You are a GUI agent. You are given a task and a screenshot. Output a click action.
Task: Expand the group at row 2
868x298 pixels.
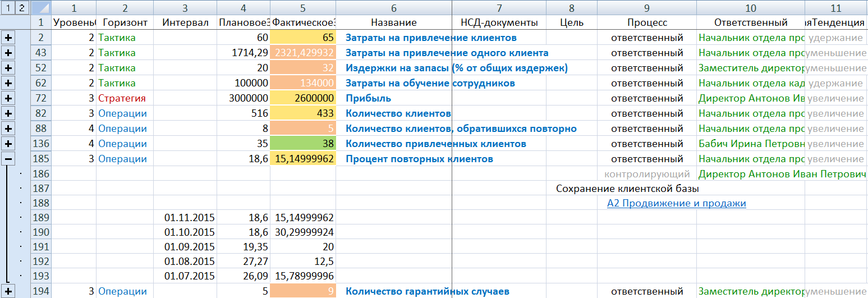tap(8, 38)
